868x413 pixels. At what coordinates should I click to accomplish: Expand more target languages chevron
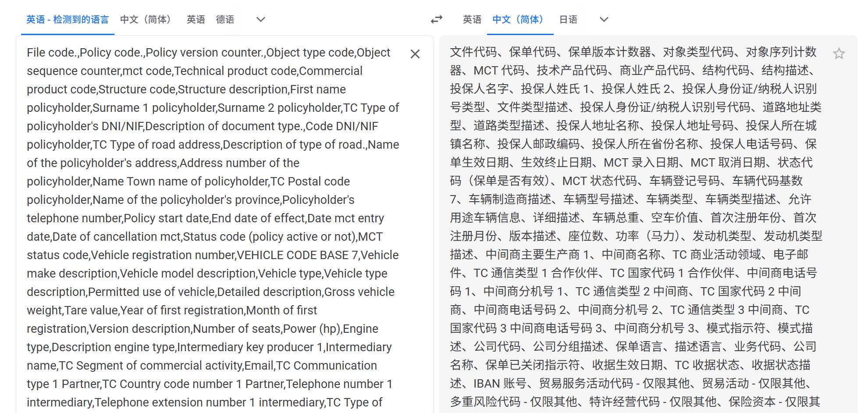coord(604,19)
